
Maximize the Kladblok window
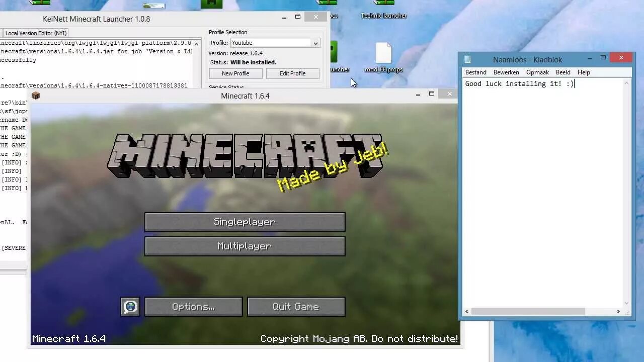click(x=603, y=58)
